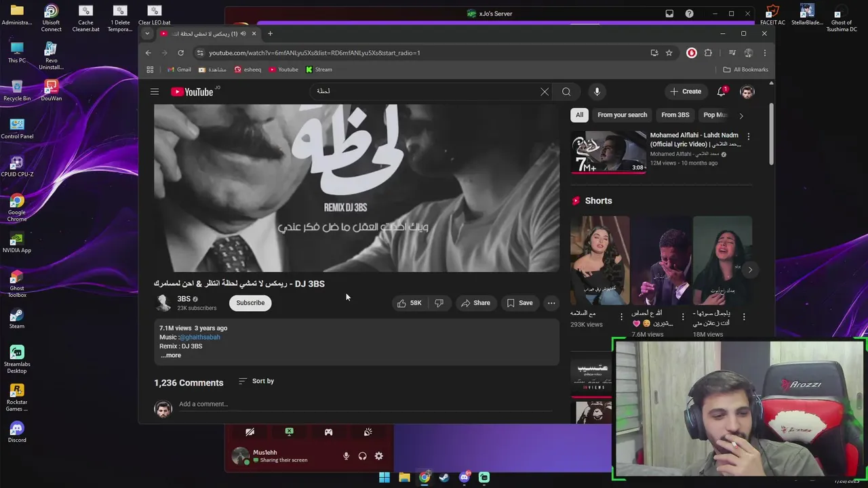Click the Create button on YouTube
Screen dimensions: 868x488
point(686,91)
